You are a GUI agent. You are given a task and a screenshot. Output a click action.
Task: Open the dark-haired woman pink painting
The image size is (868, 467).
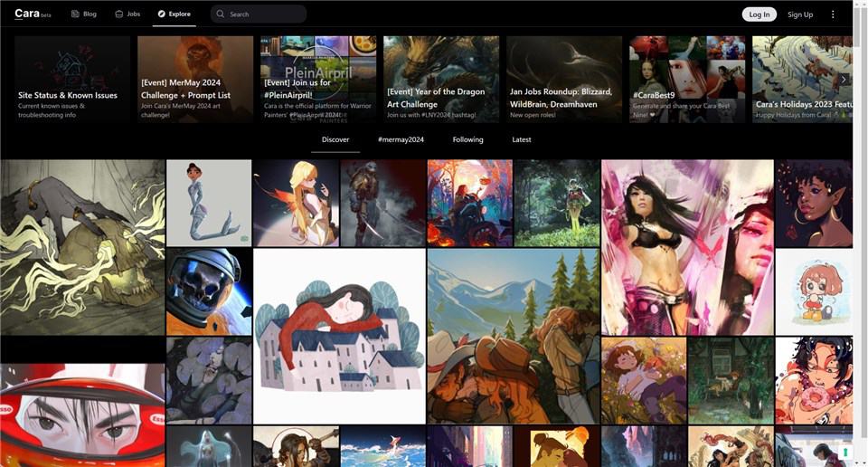click(687, 248)
